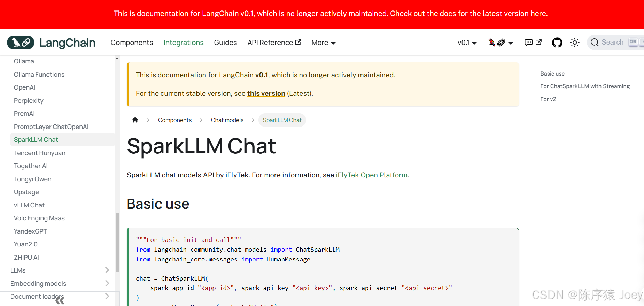Click the SparkLLM Chat breadcrumb
This screenshot has height=306, width=644.
point(282,120)
